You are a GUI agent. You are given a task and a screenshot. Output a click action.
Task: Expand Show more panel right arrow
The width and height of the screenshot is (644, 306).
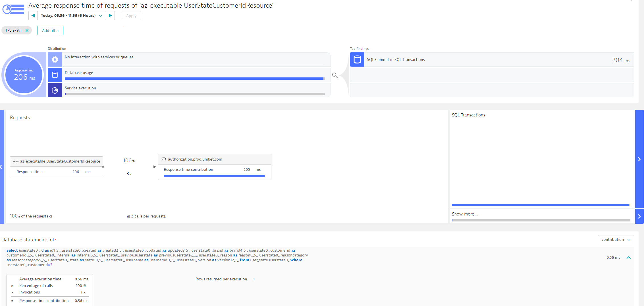639,216
